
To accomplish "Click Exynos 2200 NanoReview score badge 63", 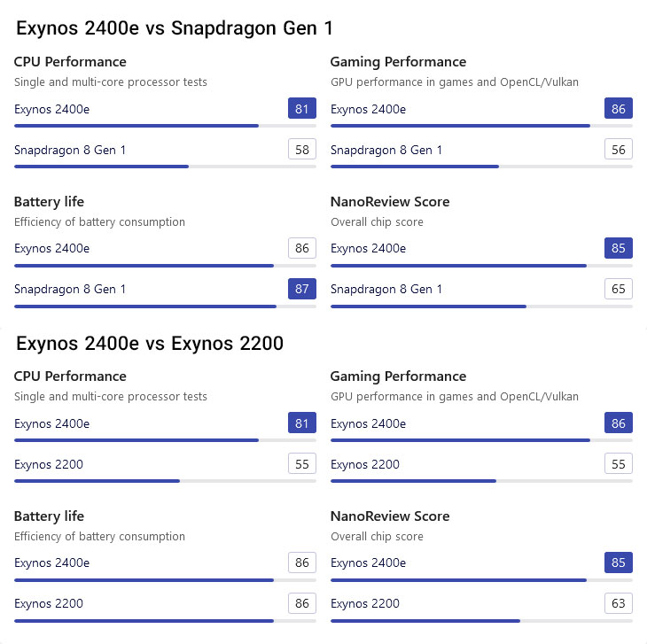I will pos(618,603).
